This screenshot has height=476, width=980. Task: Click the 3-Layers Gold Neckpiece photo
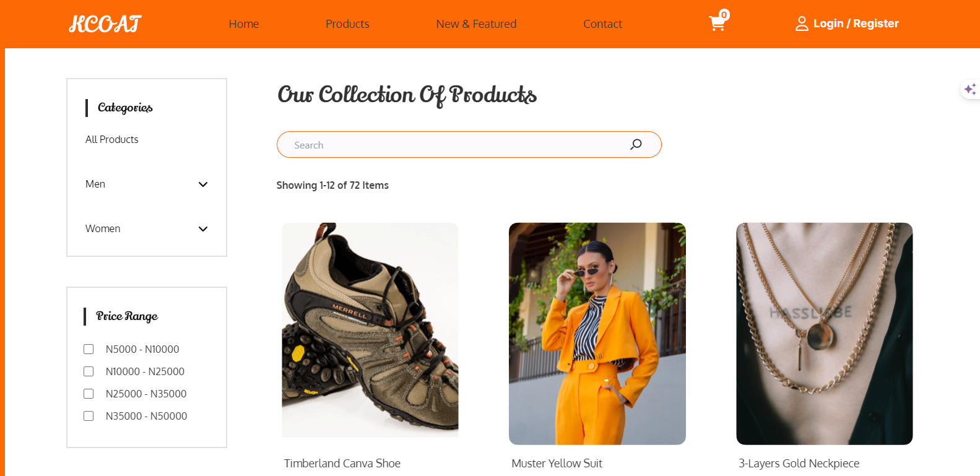coord(824,333)
